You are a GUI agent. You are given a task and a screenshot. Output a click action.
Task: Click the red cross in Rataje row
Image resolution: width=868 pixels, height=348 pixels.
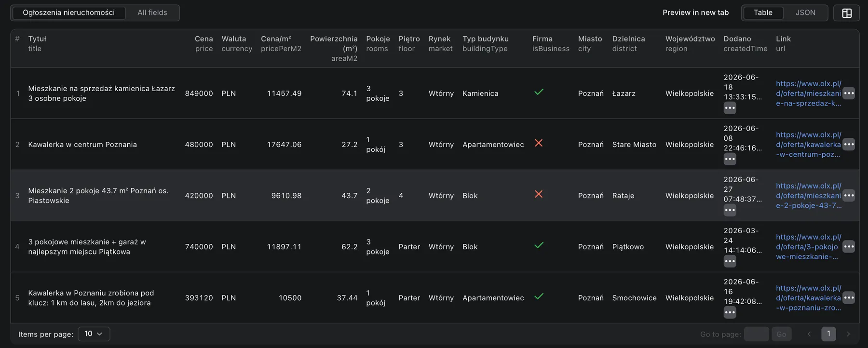click(x=539, y=194)
